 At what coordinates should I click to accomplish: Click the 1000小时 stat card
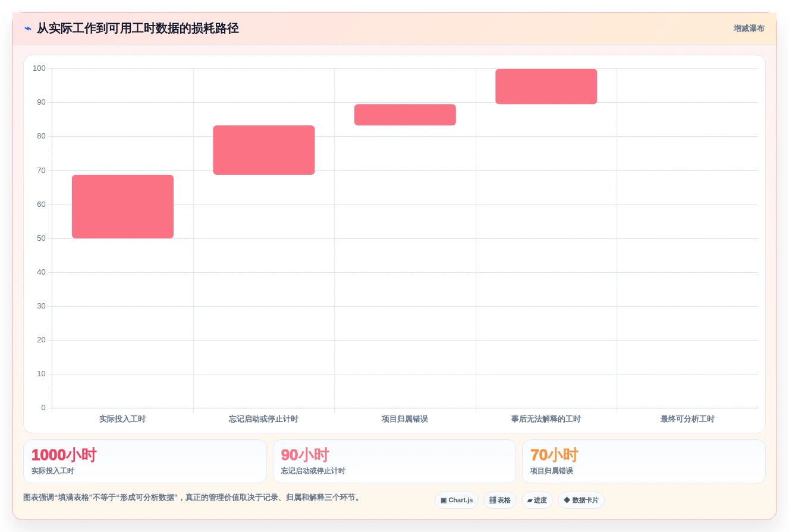point(145,461)
